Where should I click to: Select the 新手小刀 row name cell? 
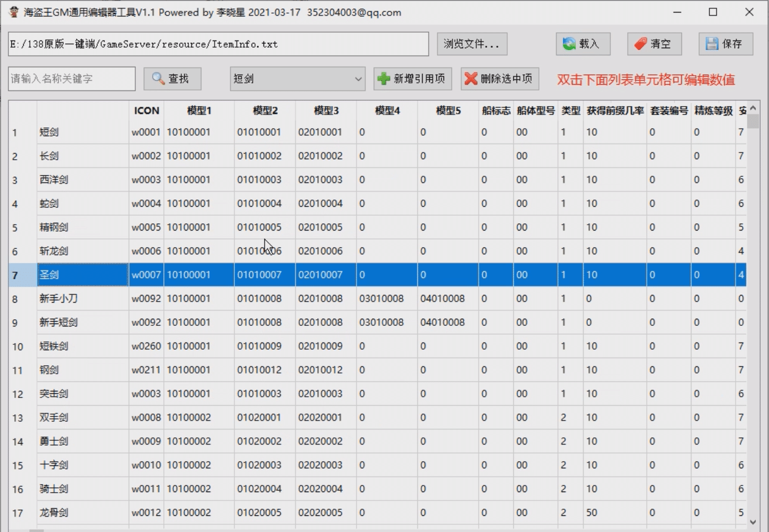click(x=83, y=298)
